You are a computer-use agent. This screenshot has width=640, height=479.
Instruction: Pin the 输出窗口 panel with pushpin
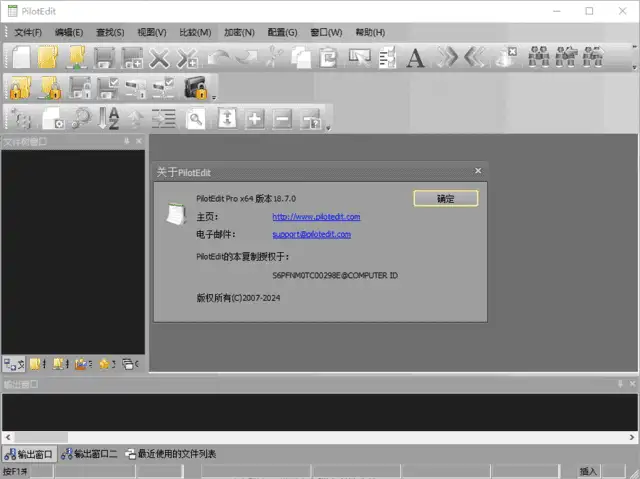pos(620,384)
